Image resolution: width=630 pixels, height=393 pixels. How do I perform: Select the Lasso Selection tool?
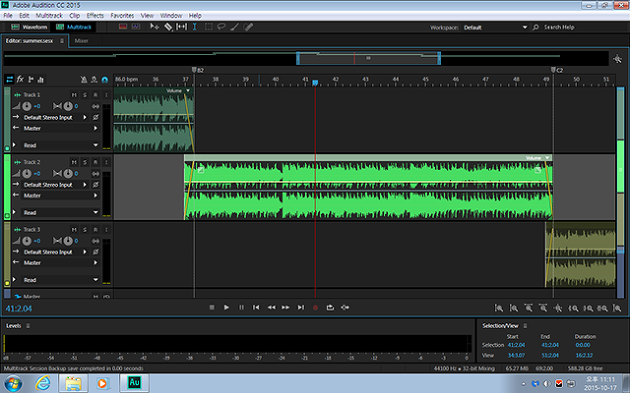(221, 27)
